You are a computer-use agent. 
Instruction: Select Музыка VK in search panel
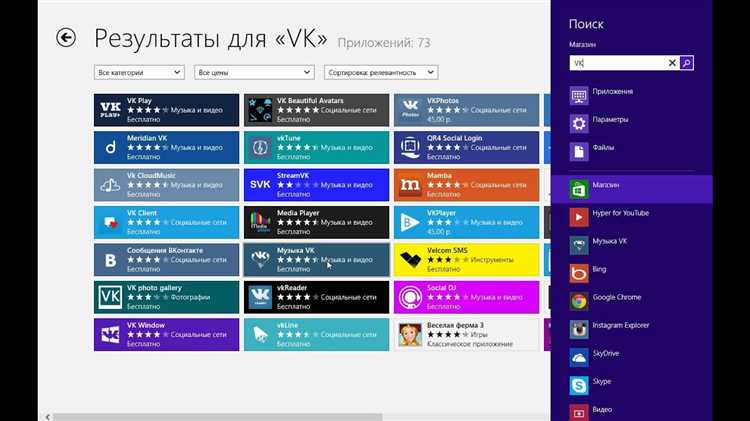coord(631,245)
